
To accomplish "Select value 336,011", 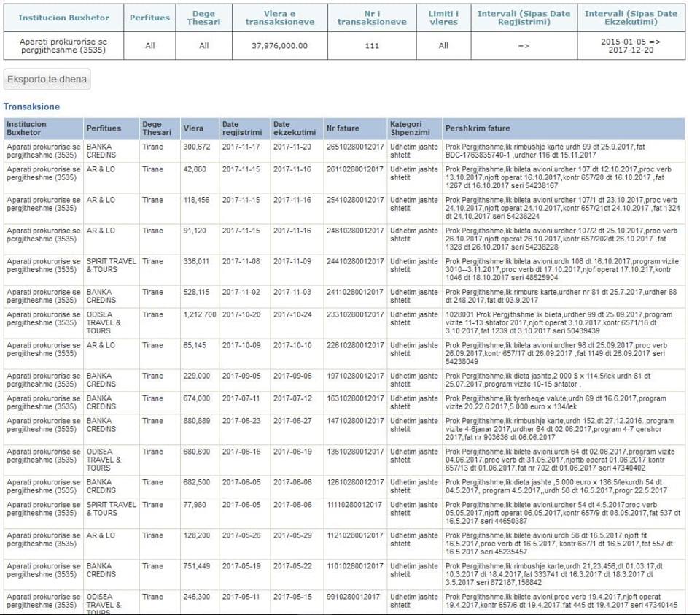I will [196, 261].
